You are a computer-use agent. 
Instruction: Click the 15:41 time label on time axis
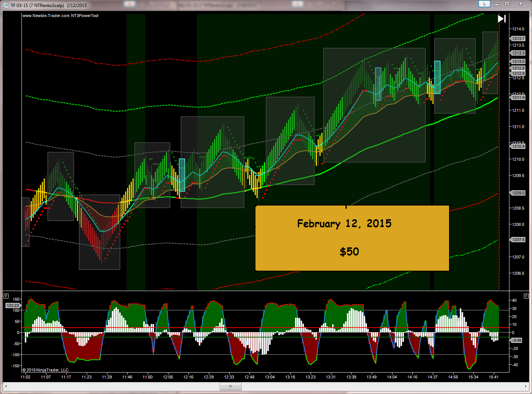coord(493,377)
